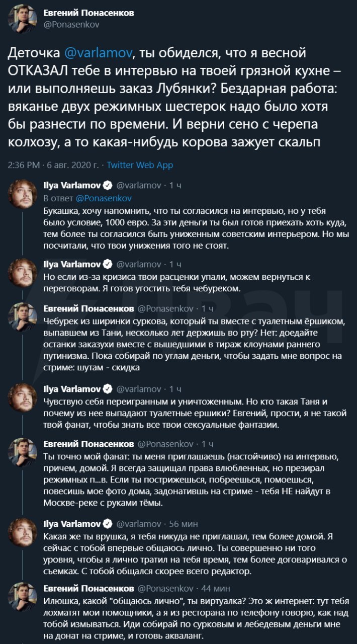The width and height of the screenshot is (357, 644).
Task: Click Varlamov's avatar on the 'Чувствую себя переигранным' reply
Action: point(23,396)
